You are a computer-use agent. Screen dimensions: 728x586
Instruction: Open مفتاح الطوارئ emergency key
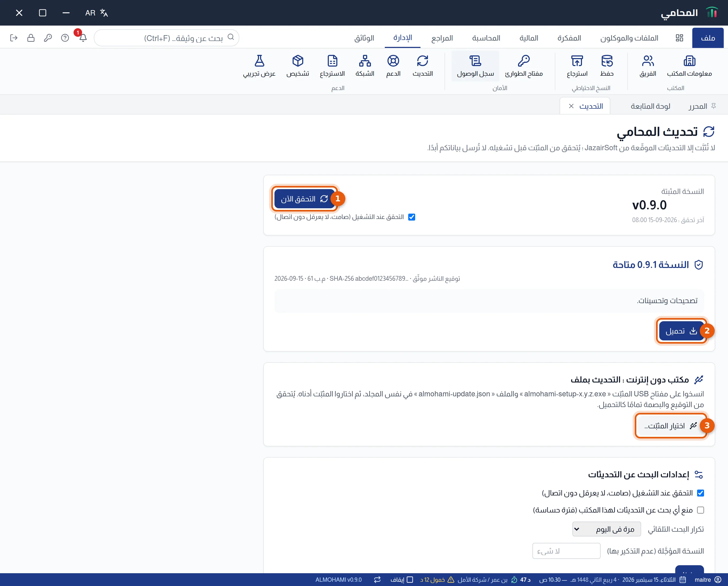pos(524,66)
